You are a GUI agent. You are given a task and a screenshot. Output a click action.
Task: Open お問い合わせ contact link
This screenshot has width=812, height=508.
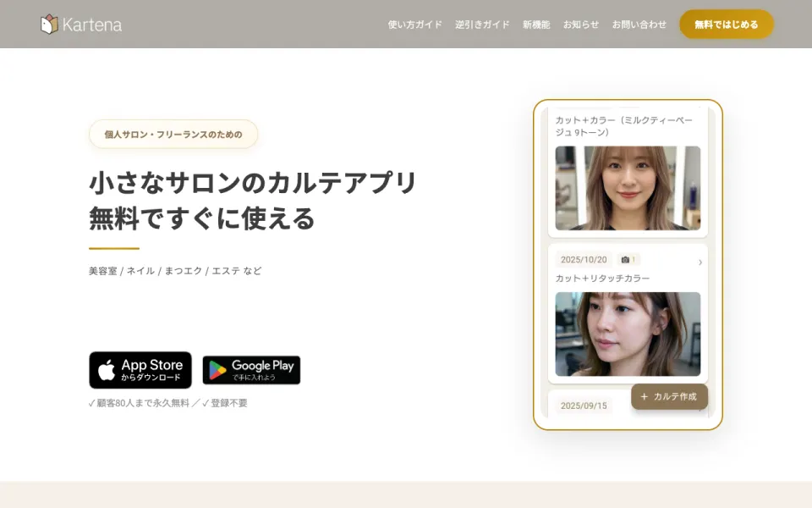(x=639, y=25)
